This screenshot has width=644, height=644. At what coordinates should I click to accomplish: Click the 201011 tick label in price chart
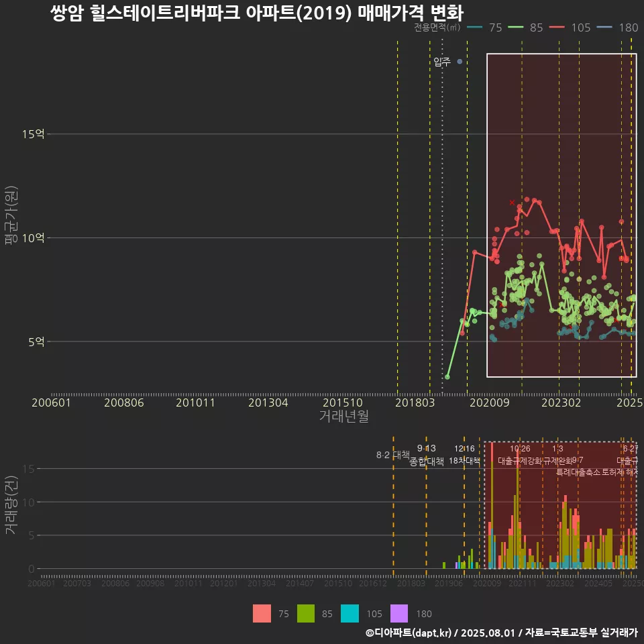click(x=195, y=402)
